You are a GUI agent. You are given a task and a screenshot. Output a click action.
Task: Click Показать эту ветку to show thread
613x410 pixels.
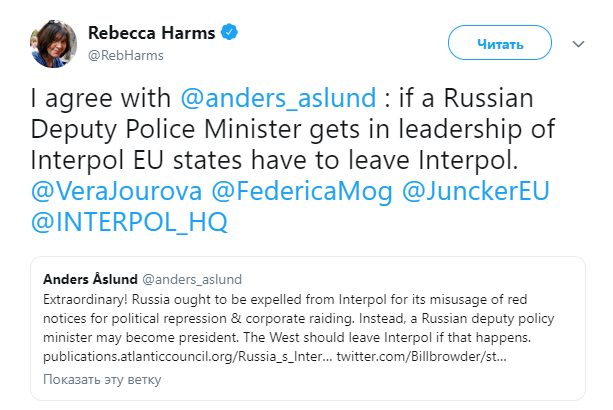[x=101, y=379]
